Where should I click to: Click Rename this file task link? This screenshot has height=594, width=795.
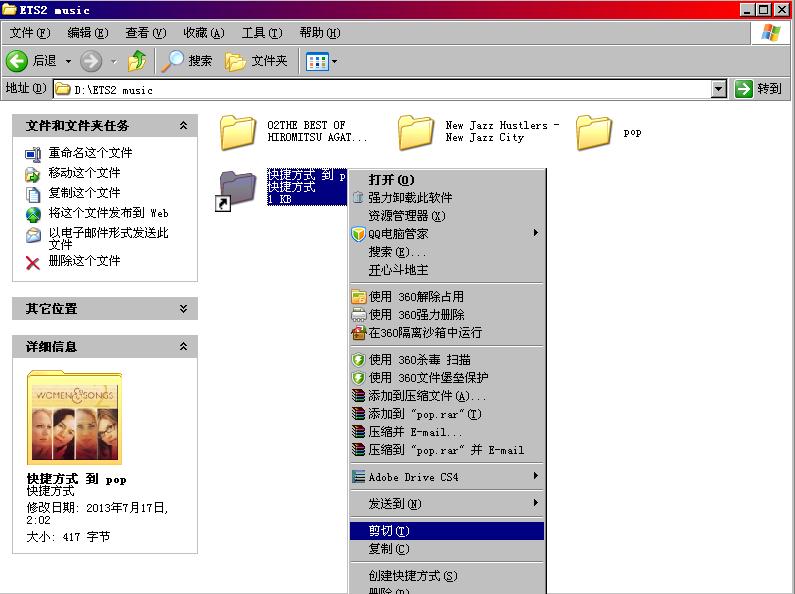(x=90, y=153)
